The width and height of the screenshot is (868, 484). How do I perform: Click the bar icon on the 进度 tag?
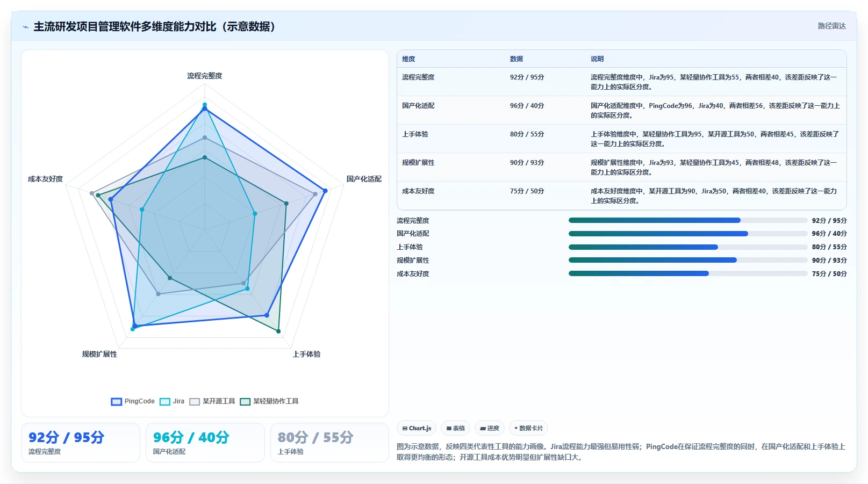tap(483, 428)
